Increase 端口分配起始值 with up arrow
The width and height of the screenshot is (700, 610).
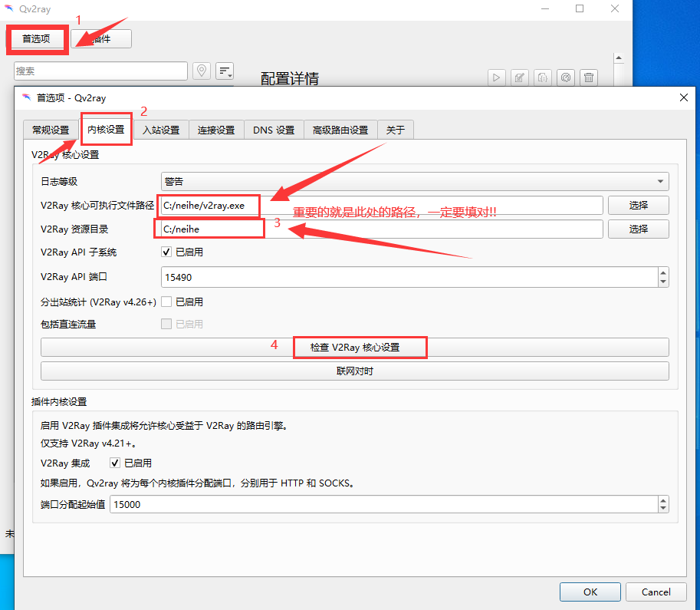(663, 500)
